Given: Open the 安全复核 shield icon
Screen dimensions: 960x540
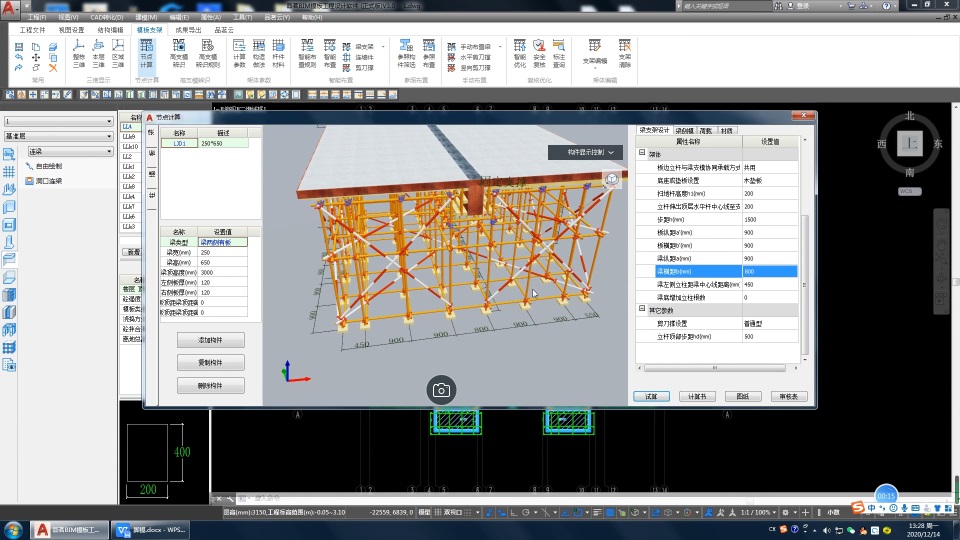Looking at the screenshot, I should point(539,53).
